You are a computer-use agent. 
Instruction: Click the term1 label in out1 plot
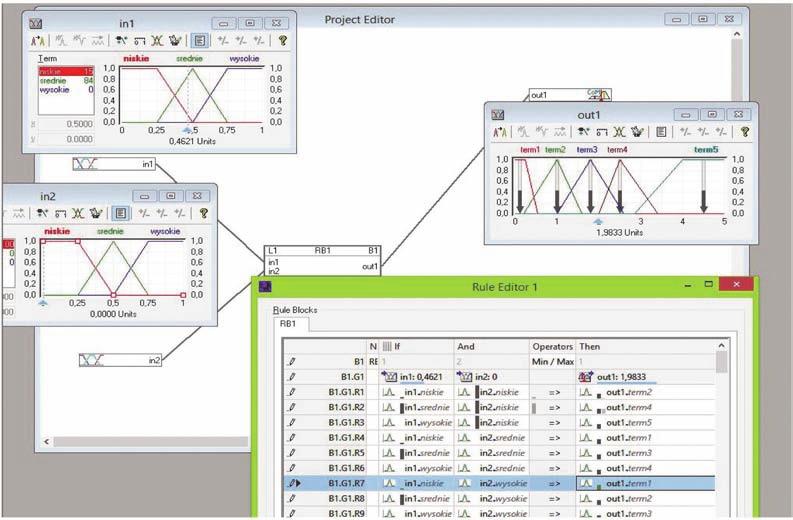click(530, 150)
